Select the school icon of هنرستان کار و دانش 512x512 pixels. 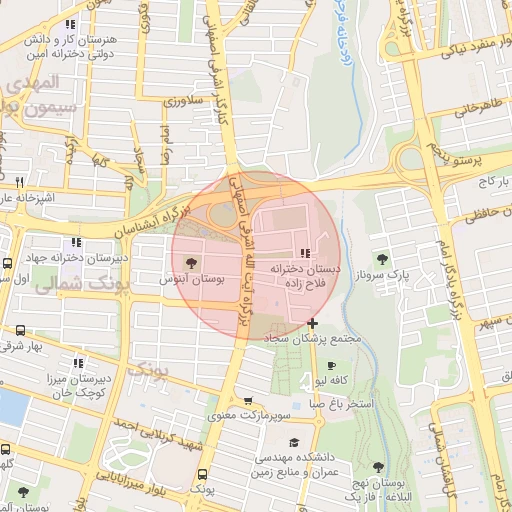pos(70,24)
